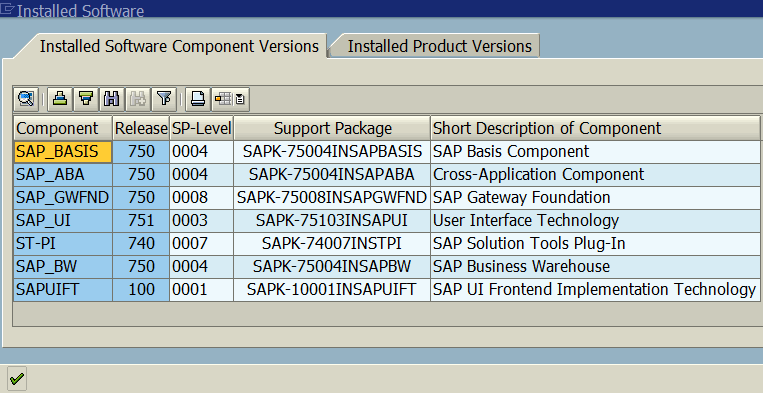The height and width of the screenshot is (393, 763).
Task: Select Installed Software Component Versions tab
Action: coord(179,46)
